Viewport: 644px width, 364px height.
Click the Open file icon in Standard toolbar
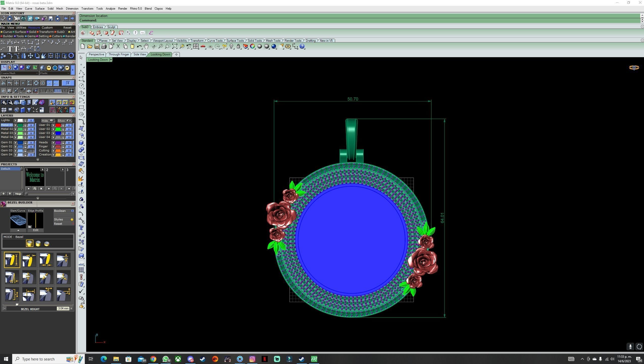click(x=90, y=47)
